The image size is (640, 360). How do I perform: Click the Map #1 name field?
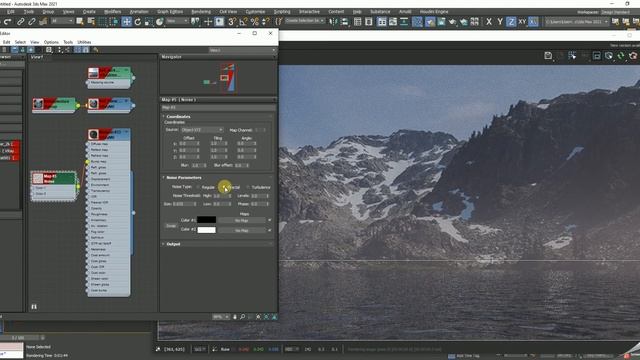pyautogui.click(x=218, y=108)
